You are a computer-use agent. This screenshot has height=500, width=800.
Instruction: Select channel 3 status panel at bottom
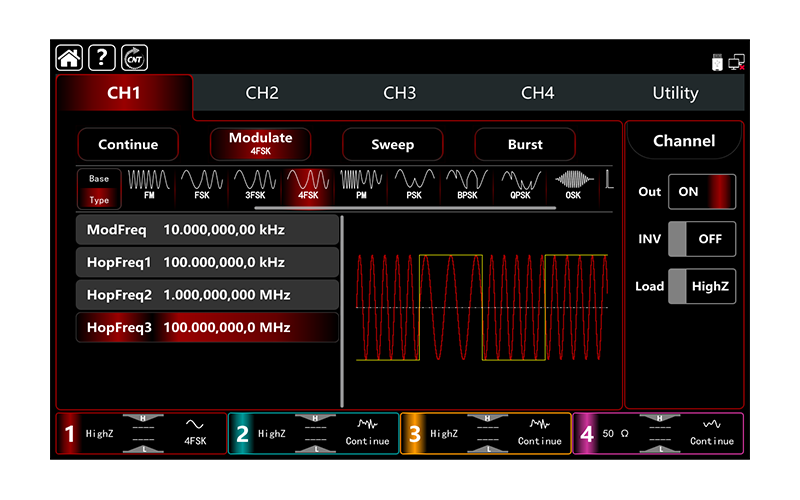[486, 433]
